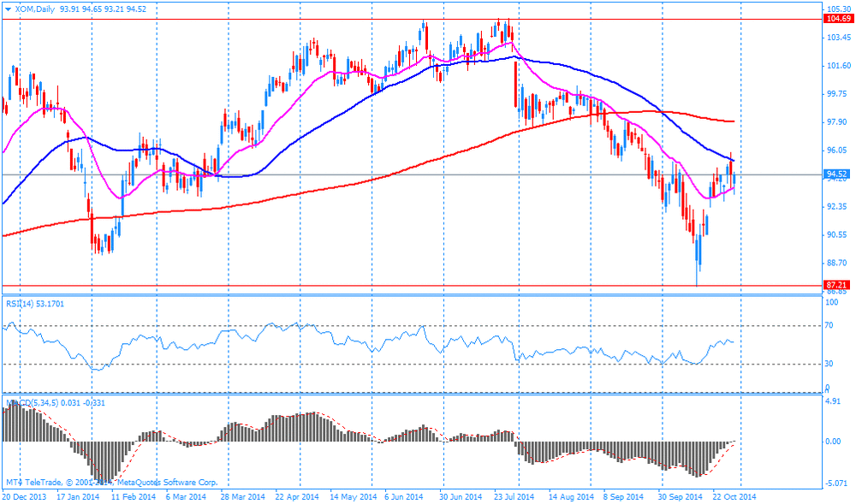Click the 88.70 price axis value
Viewport: 856px width, 504px height.
coord(837,263)
